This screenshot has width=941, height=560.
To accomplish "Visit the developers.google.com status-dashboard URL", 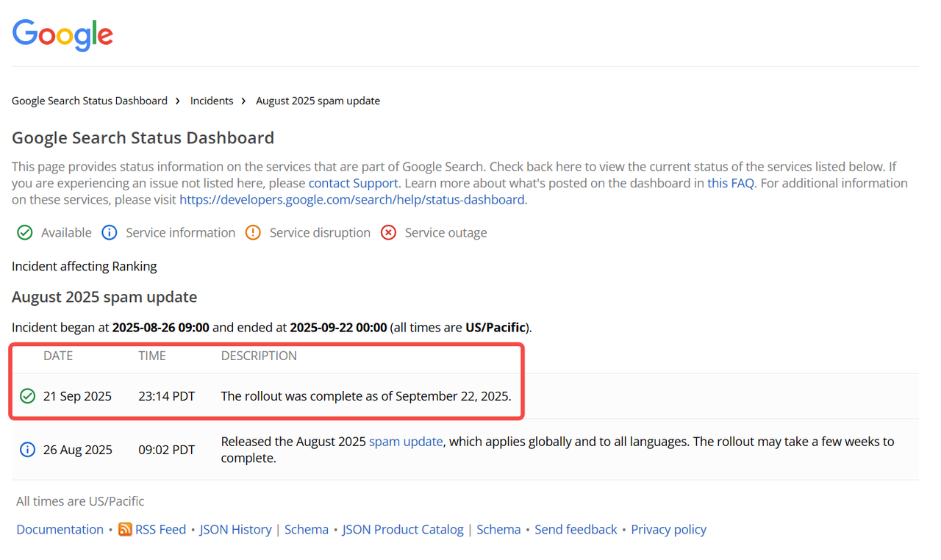I will [x=352, y=199].
